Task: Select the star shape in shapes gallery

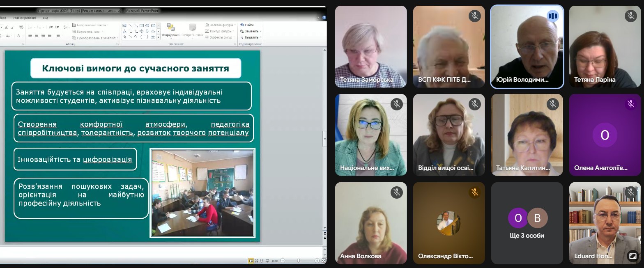Action: tap(153, 37)
